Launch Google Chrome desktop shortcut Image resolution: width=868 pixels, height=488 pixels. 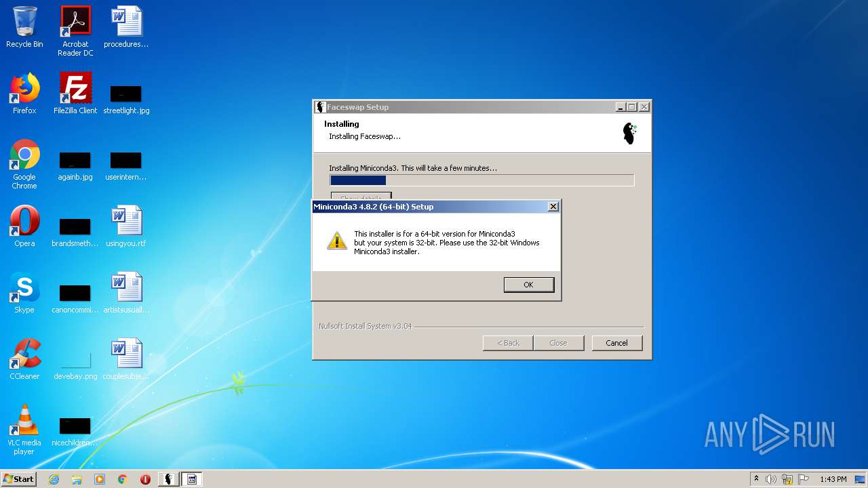(x=24, y=164)
